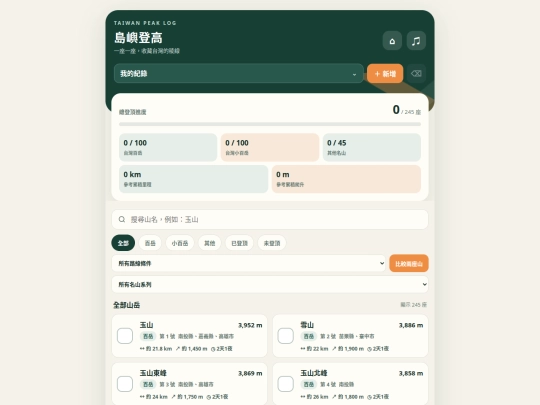
Task: Select the 百岳 filter tab
Action: tap(150, 243)
